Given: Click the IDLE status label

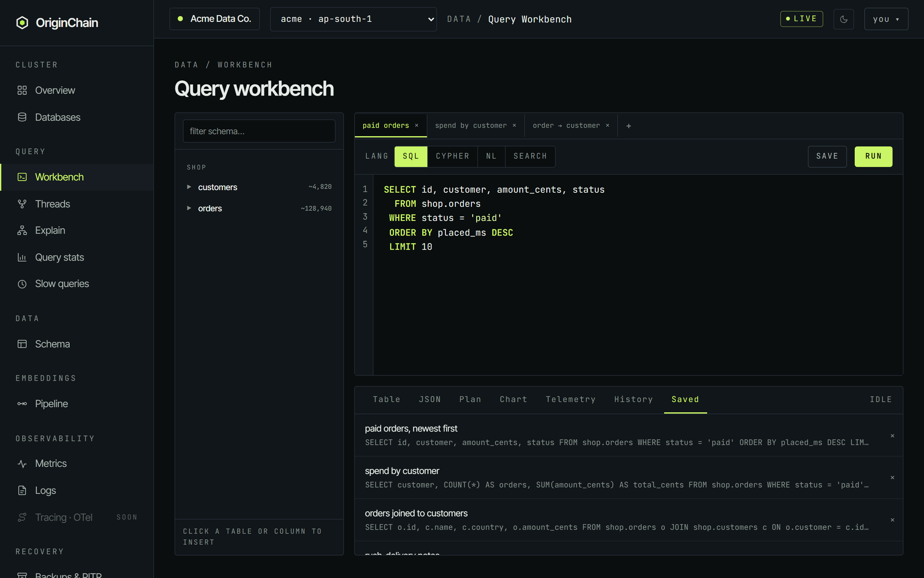Looking at the screenshot, I should point(881,399).
